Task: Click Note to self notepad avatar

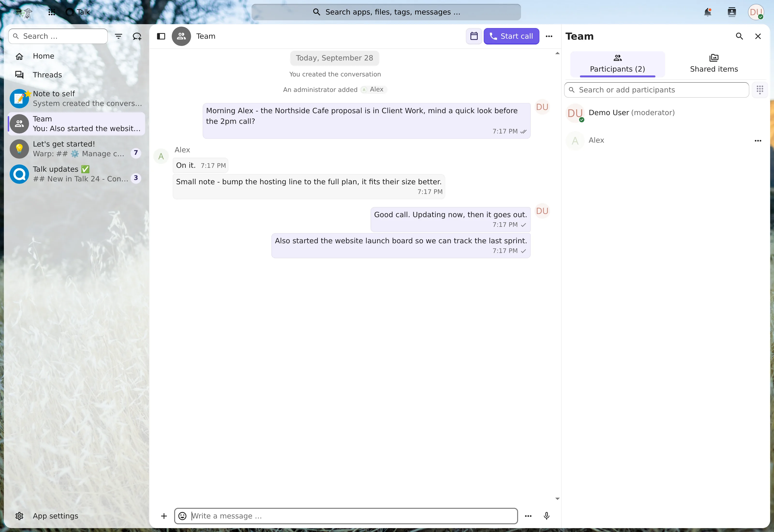Action: point(19,99)
